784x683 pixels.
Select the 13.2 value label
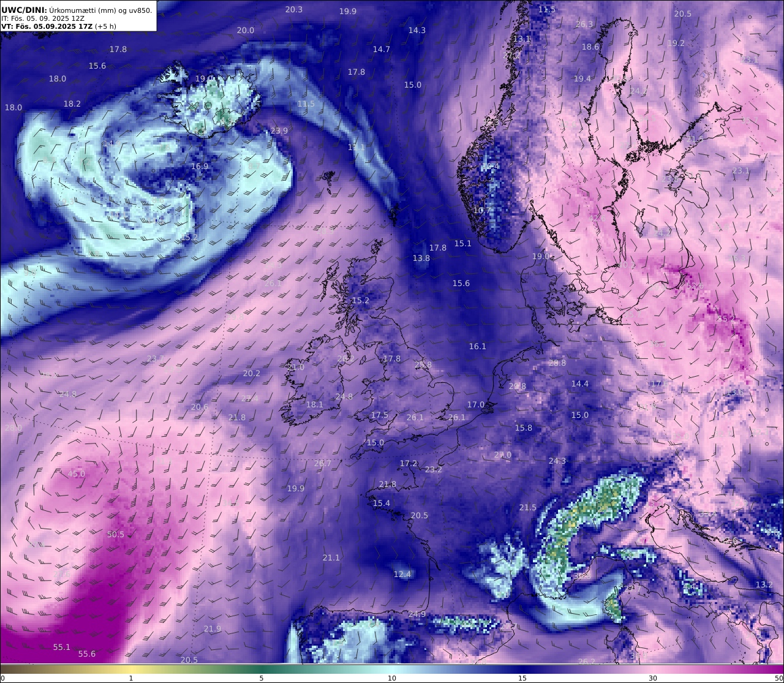point(764,585)
